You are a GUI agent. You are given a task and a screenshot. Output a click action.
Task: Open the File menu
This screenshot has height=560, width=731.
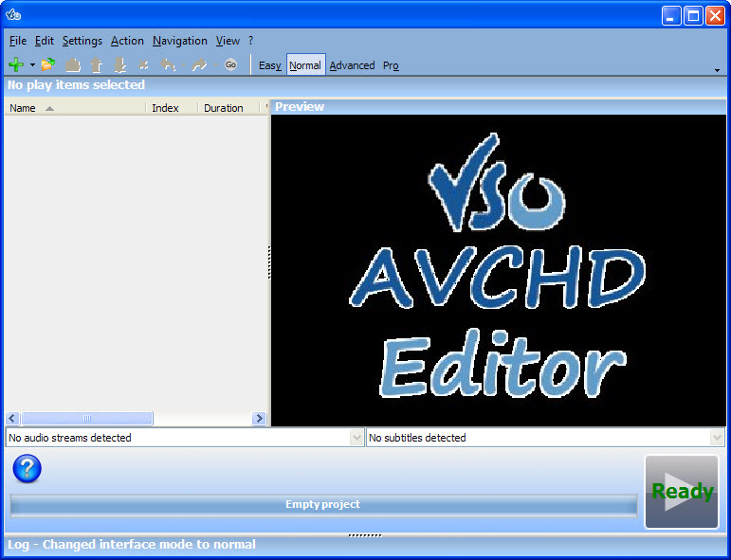point(18,41)
